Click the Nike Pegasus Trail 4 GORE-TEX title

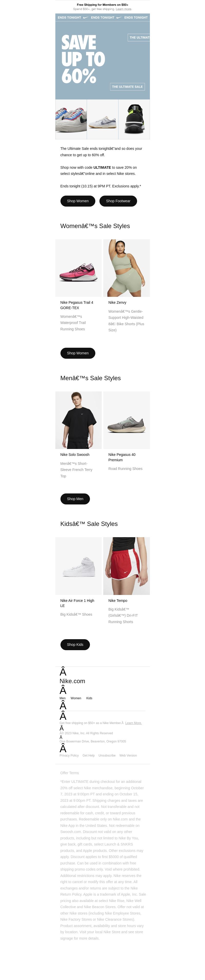(x=77, y=305)
